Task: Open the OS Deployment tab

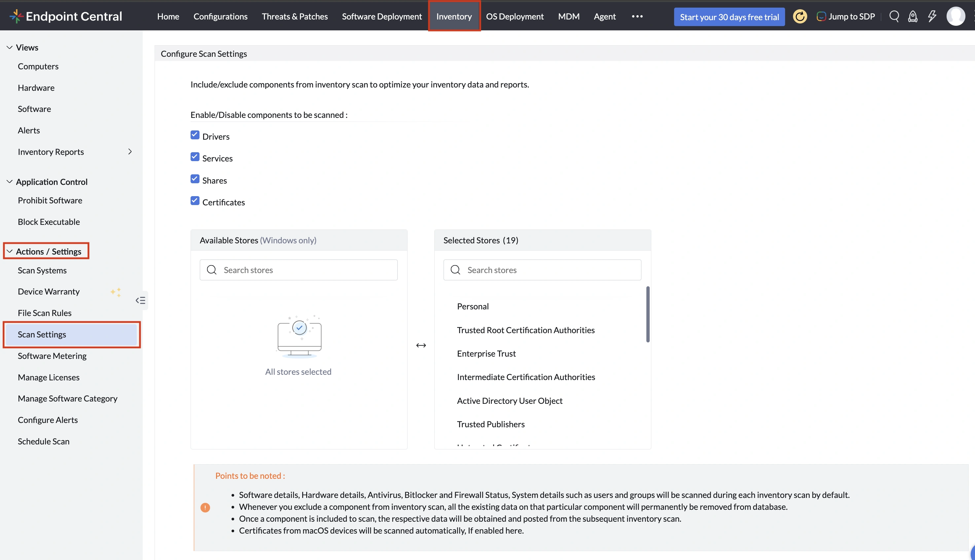Action: [x=515, y=16]
